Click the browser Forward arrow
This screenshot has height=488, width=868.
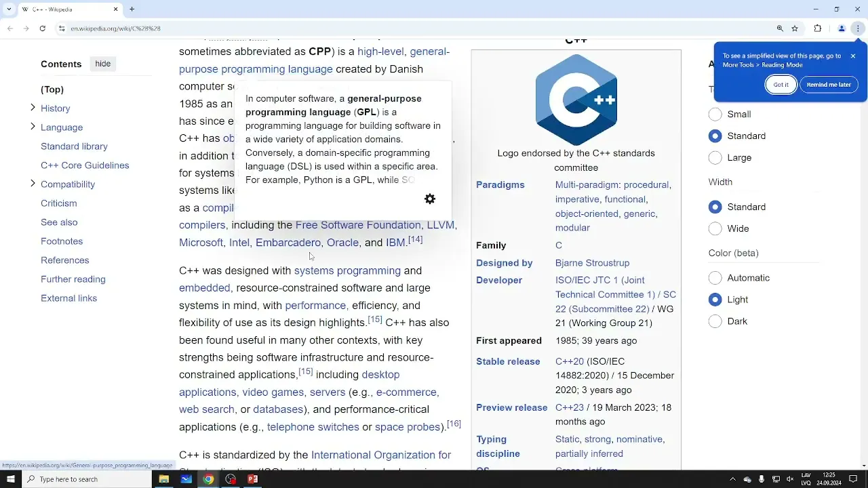click(x=26, y=28)
